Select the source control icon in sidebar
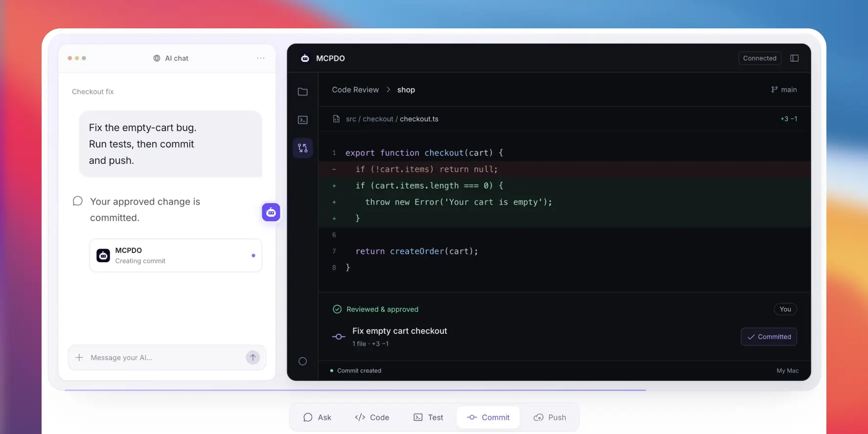 coord(303,148)
